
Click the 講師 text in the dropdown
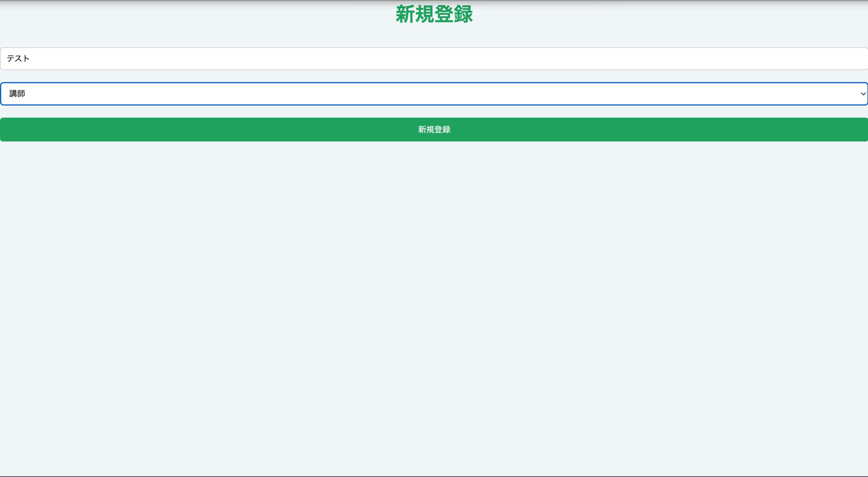(17, 94)
